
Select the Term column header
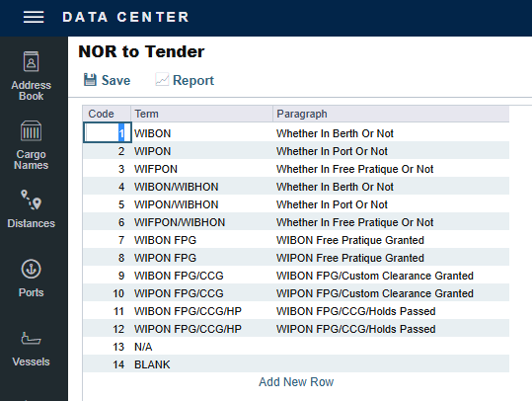(202, 114)
